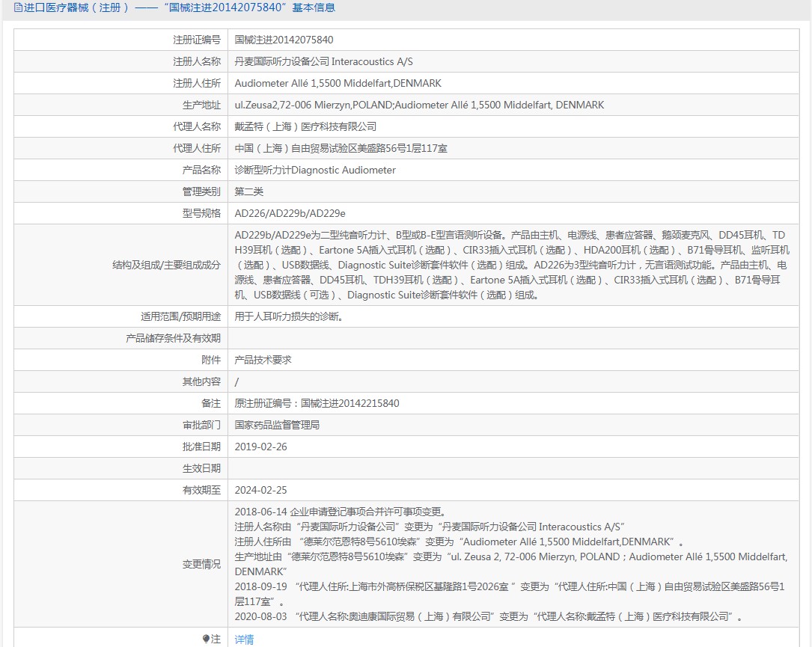
Task: Select the 产品名称 row label
Action: click(201, 171)
